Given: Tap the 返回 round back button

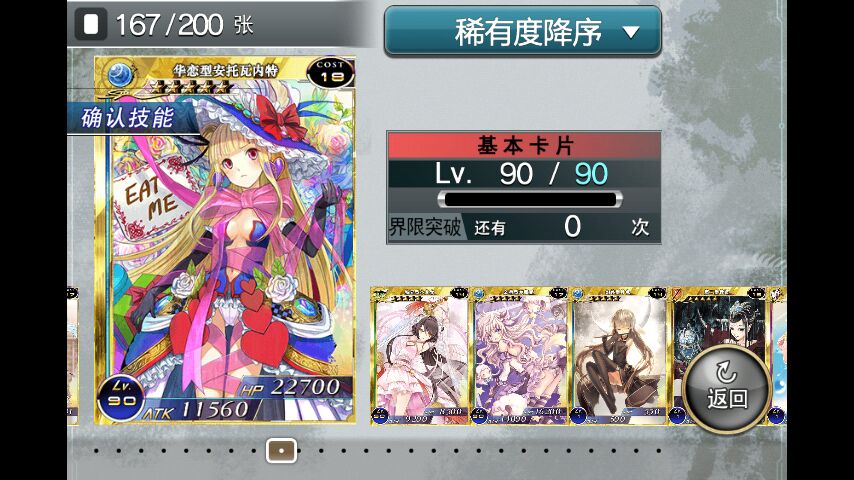Looking at the screenshot, I should coord(727,389).
